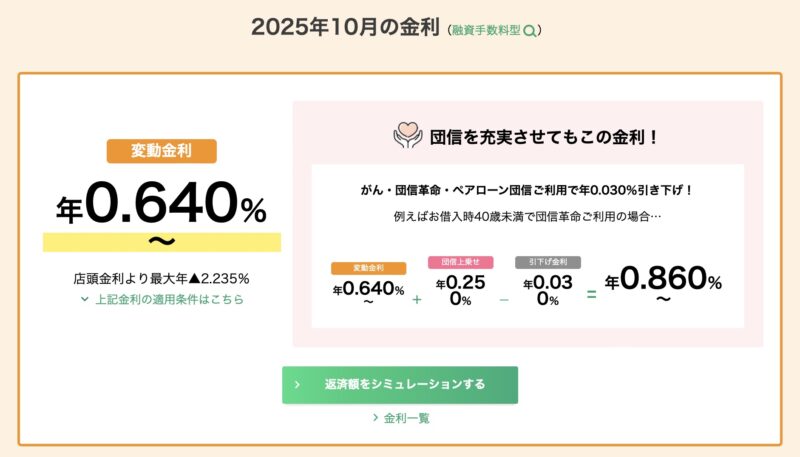Click the down chevron before 上記金利の適用条件

coord(85,299)
